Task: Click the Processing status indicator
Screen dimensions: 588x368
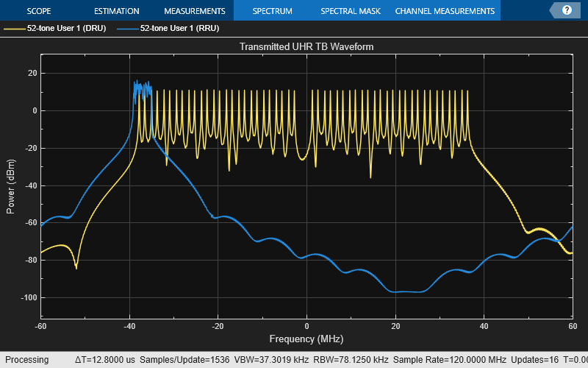Action: [28, 360]
